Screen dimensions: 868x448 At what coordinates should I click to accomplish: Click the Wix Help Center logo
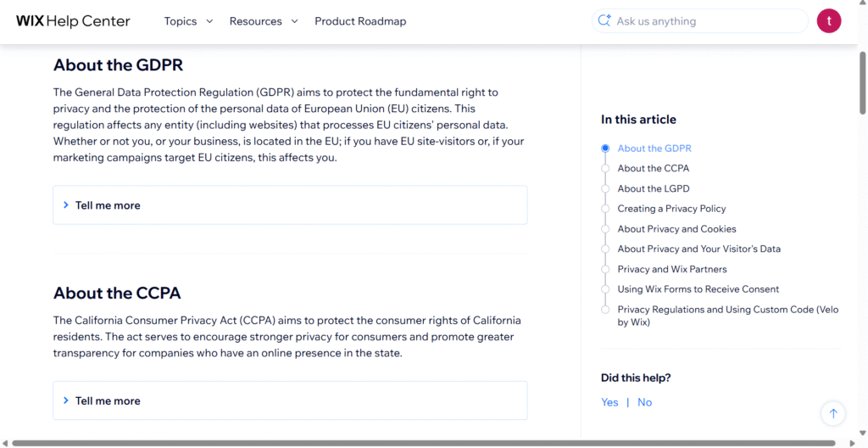73,21
